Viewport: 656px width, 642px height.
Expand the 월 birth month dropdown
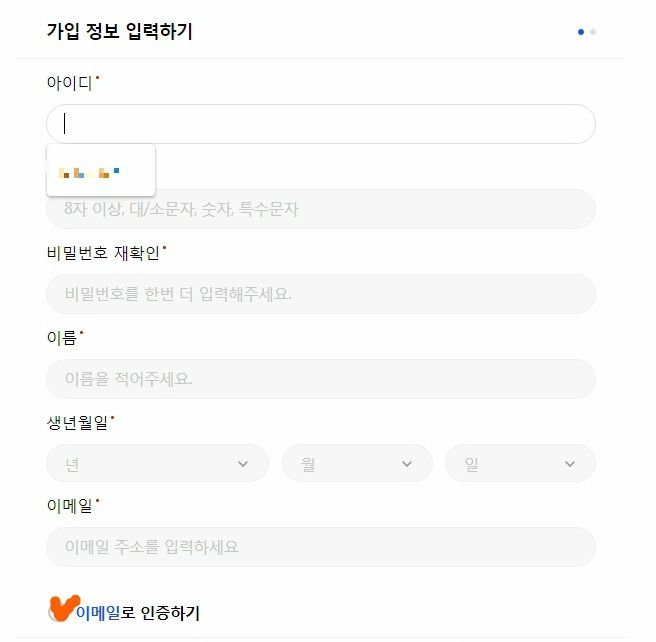coord(357,463)
